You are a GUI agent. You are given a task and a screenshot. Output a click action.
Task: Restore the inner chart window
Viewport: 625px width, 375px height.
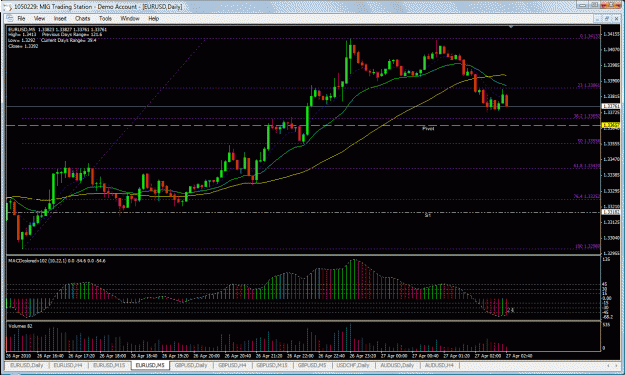[x=607, y=18]
